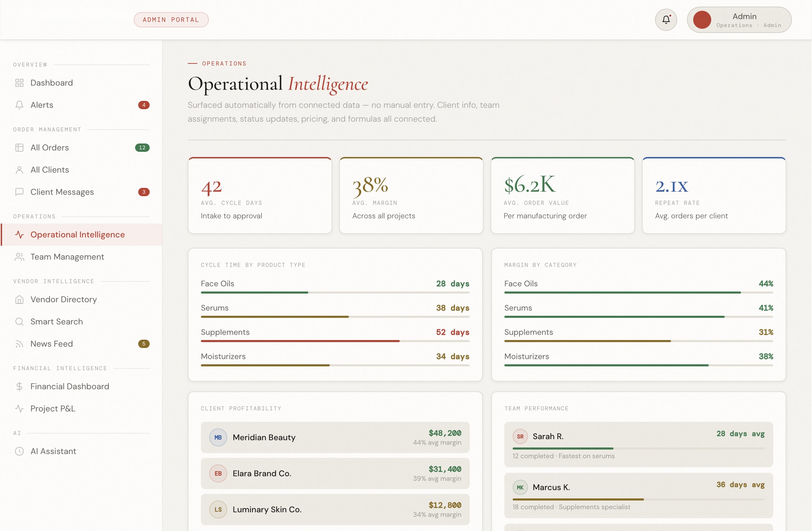Open the News Feed page

coord(82,344)
